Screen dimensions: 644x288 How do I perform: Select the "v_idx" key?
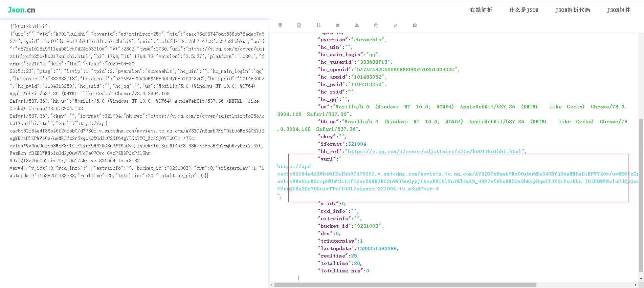[328, 204]
